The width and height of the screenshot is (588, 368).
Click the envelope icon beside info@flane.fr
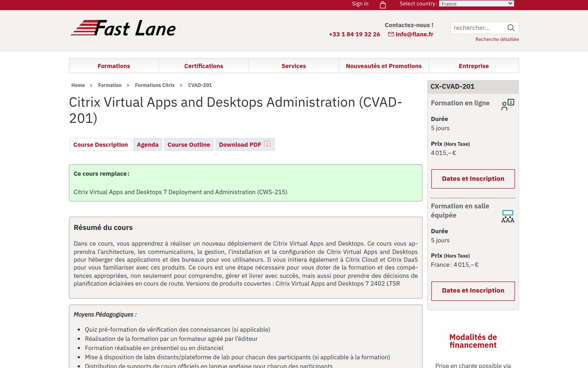391,34
